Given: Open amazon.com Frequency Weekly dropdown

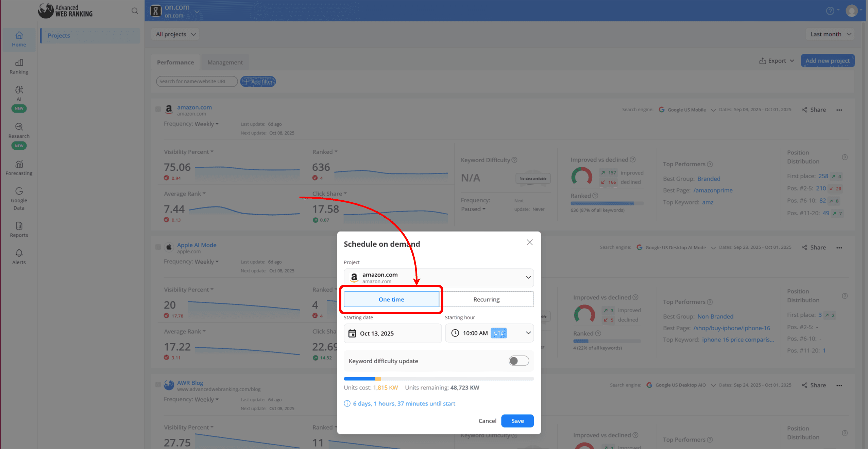Looking at the screenshot, I should [x=206, y=124].
